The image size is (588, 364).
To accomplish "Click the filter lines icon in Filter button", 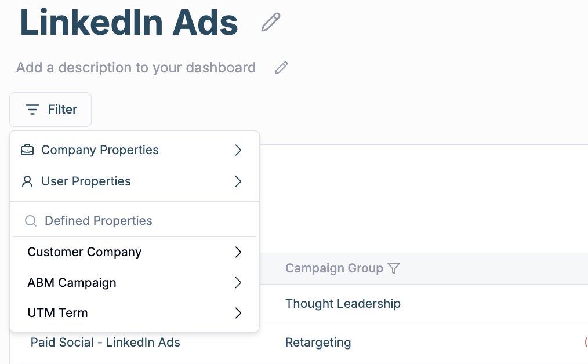I will click(32, 110).
